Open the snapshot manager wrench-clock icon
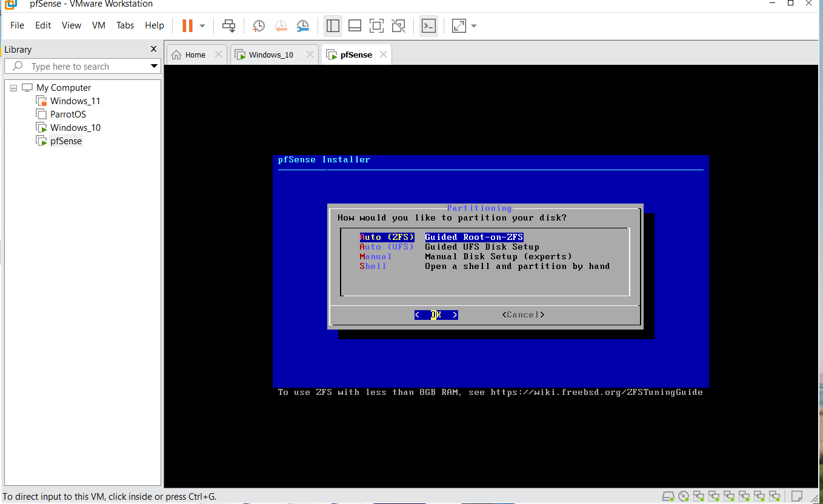This screenshot has height=504, width=823. pos(302,25)
